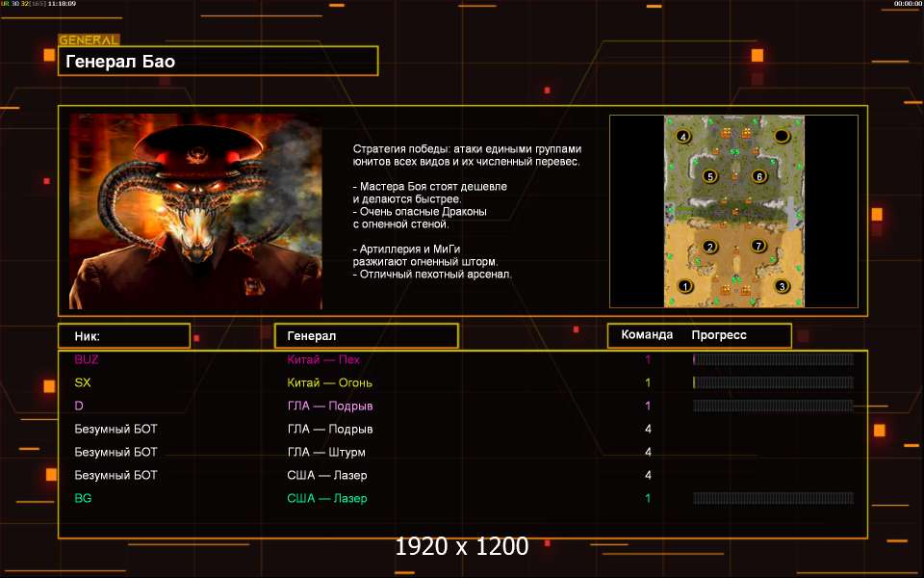Select start position 4 on the minimap

(683, 137)
